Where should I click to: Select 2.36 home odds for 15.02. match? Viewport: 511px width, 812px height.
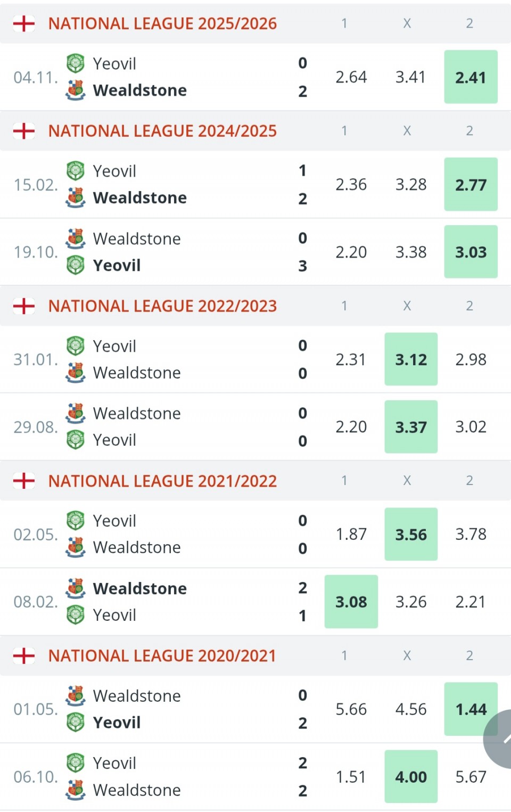click(351, 185)
